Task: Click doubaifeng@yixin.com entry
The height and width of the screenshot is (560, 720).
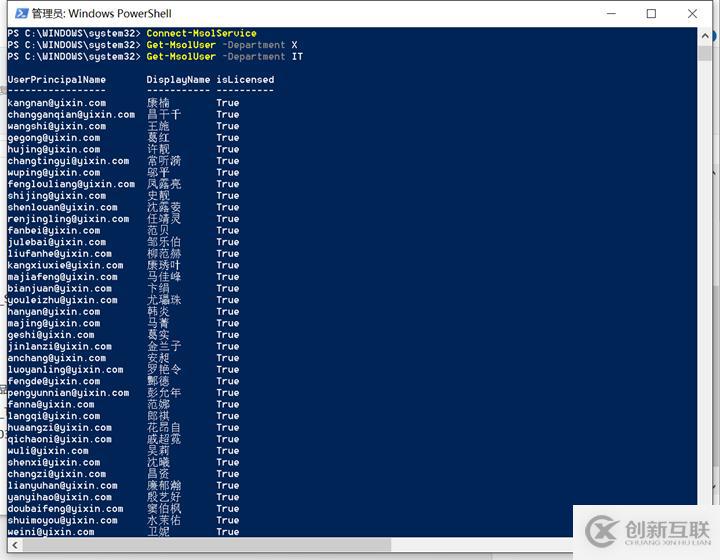Action: [x=65, y=509]
